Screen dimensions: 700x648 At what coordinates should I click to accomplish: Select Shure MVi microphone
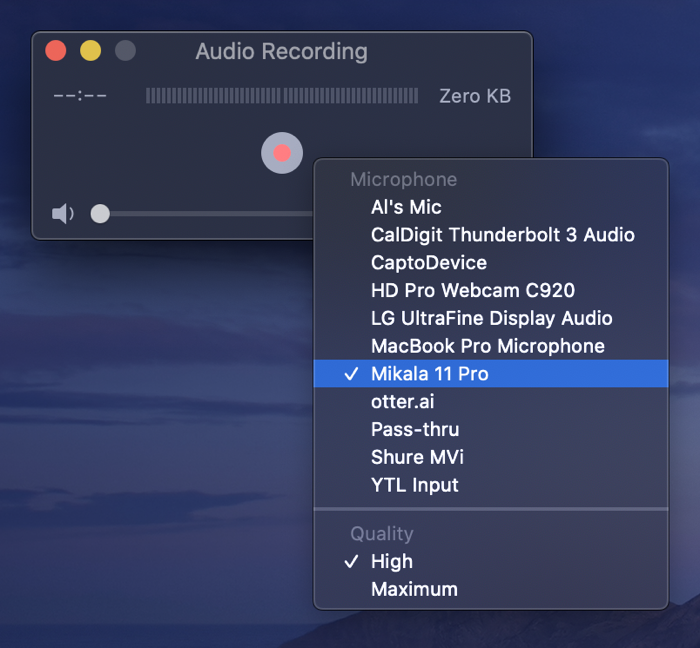point(417,457)
